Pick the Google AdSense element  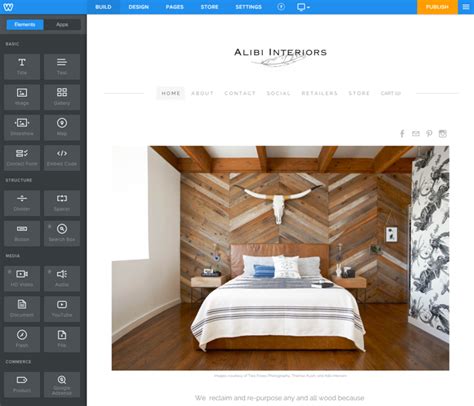[x=62, y=385]
